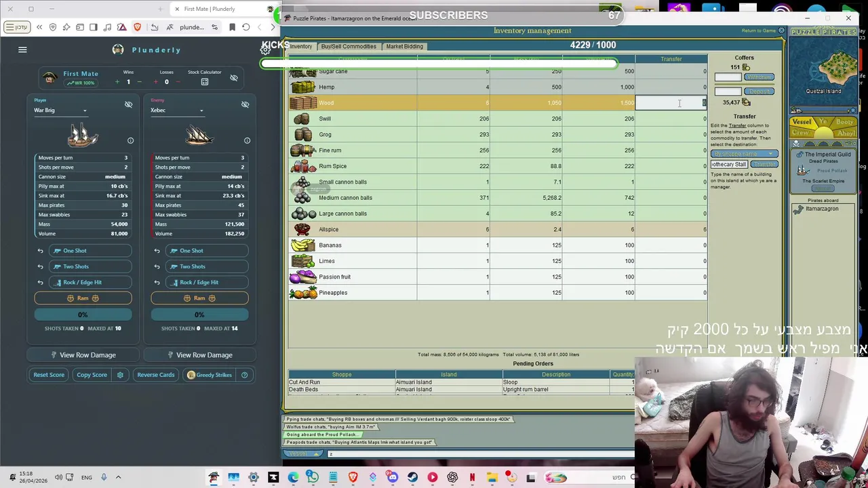This screenshot has width=868, height=488.
Task: Switch to the Market Bidding tab
Action: (x=404, y=47)
